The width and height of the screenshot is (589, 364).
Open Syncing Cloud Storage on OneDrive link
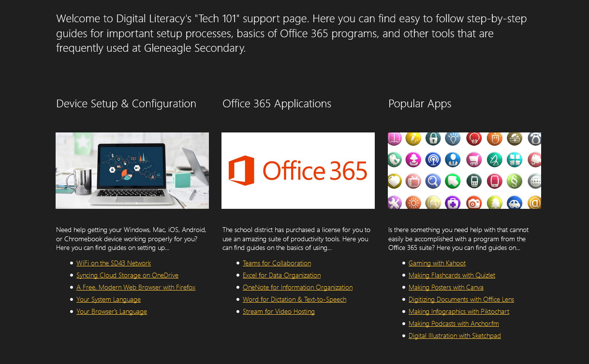click(x=127, y=275)
